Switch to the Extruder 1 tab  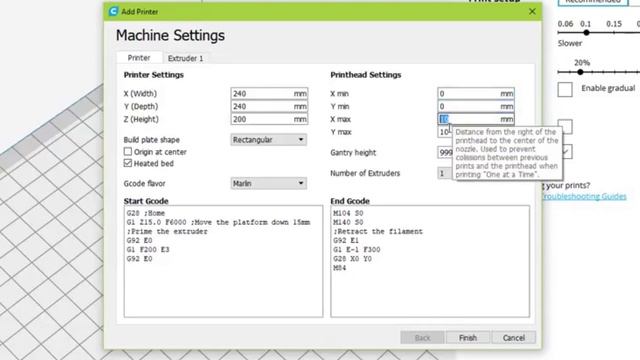185,58
